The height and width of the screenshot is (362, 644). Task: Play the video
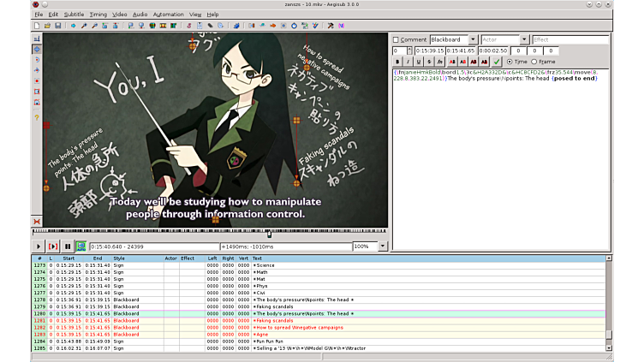pos(39,246)
